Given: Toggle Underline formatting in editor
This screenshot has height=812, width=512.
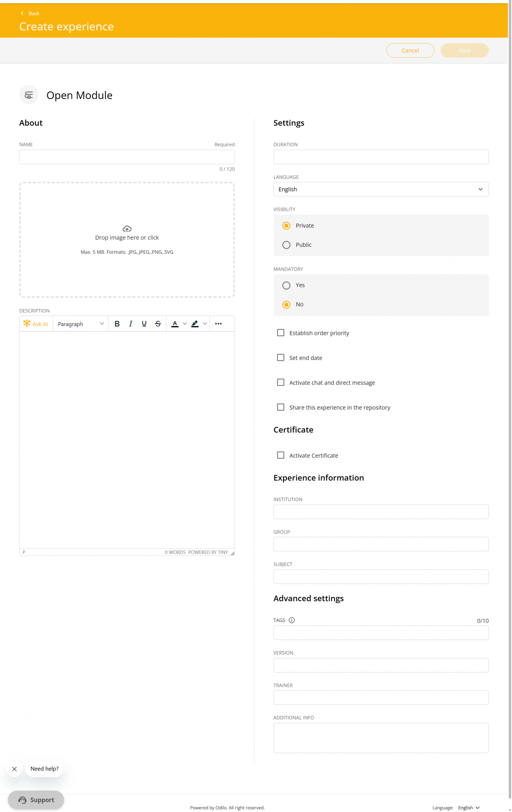Looking at the screenshot, I should pos(144,324).
